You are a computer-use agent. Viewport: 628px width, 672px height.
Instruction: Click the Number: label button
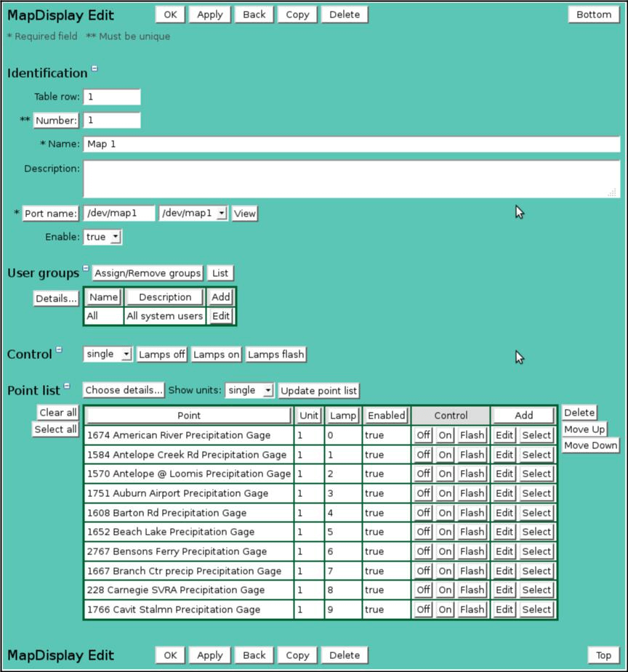click(56, 121)
